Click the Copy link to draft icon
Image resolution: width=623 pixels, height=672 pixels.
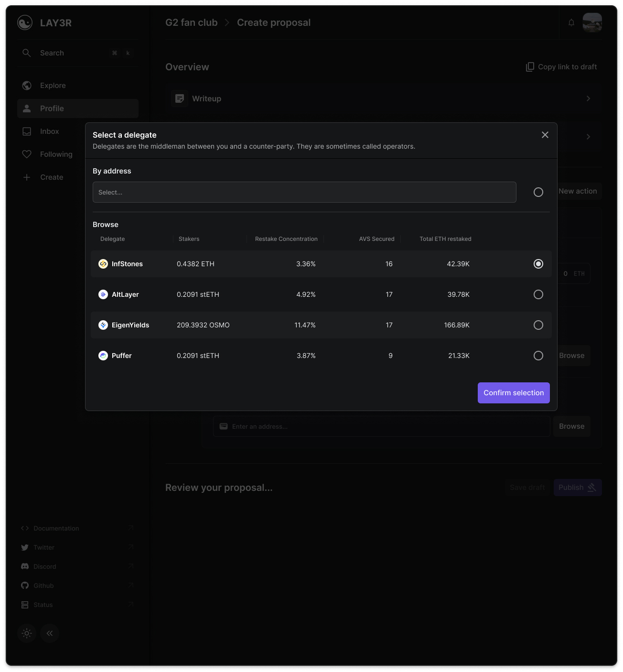pos(530,67)
